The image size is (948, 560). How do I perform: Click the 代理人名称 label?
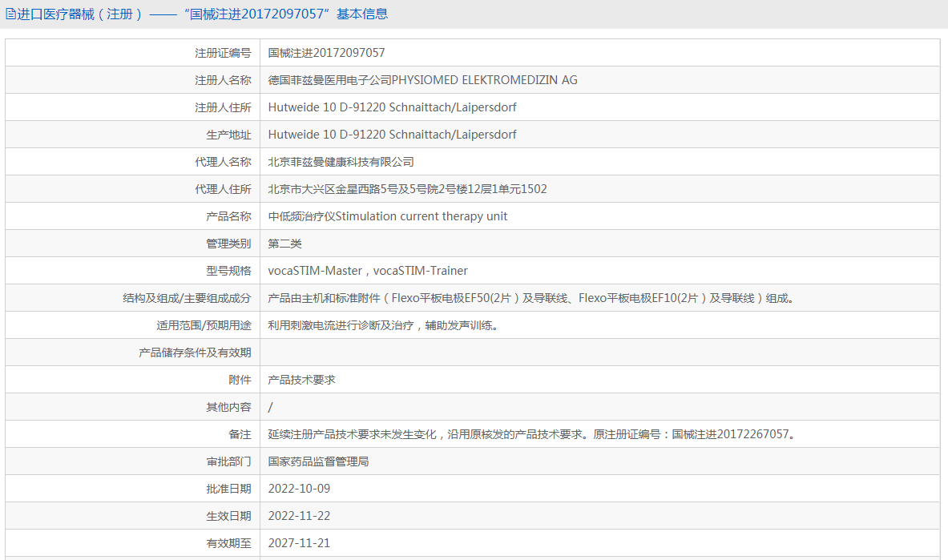click(x=223, y=162)
